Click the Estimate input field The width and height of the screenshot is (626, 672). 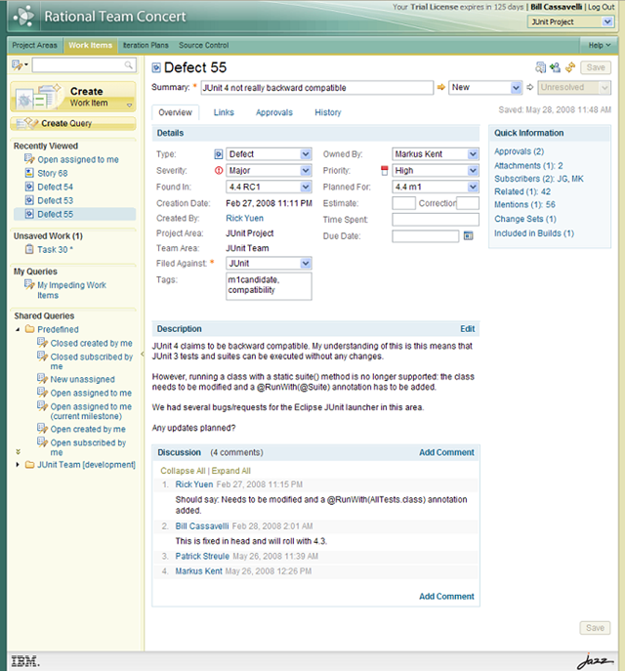coord(403,203)
